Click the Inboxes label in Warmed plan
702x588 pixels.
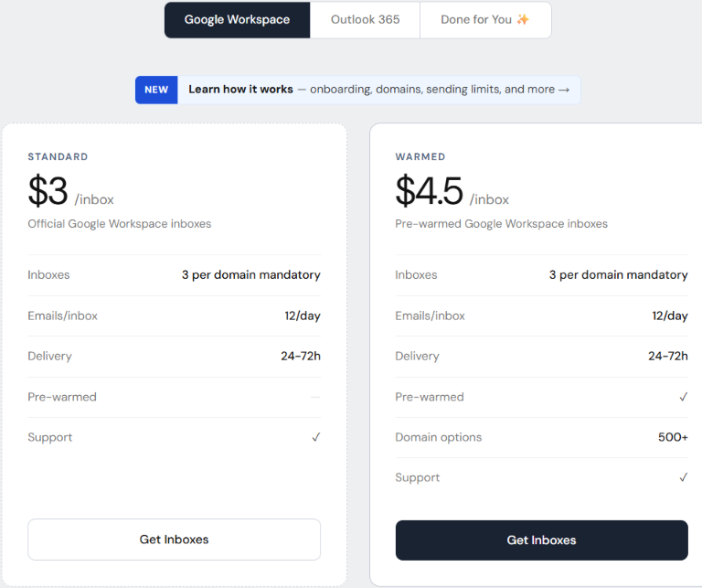click(x=416, y=274)
